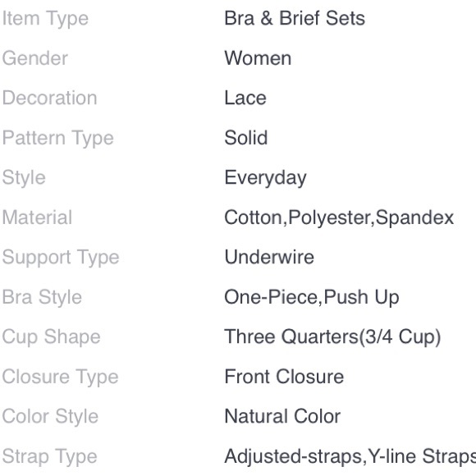Click the 'Decoration' label

pyautogui.click(x=49, y=98)
